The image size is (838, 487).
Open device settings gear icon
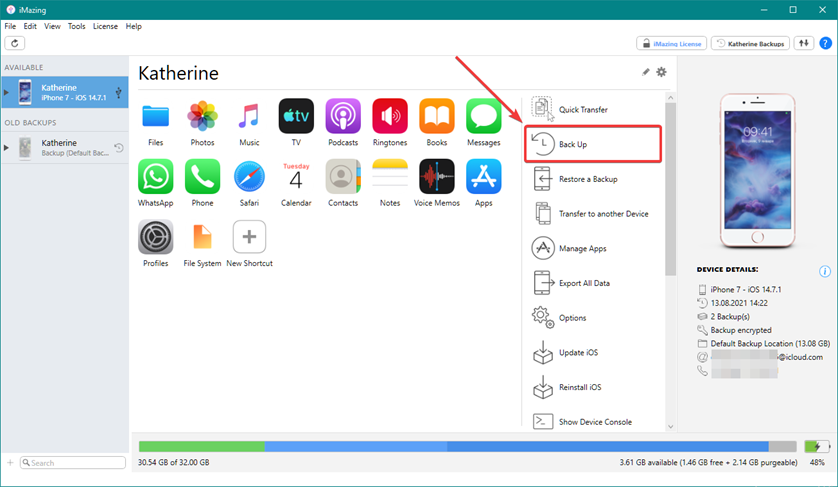tap(662, 72)
